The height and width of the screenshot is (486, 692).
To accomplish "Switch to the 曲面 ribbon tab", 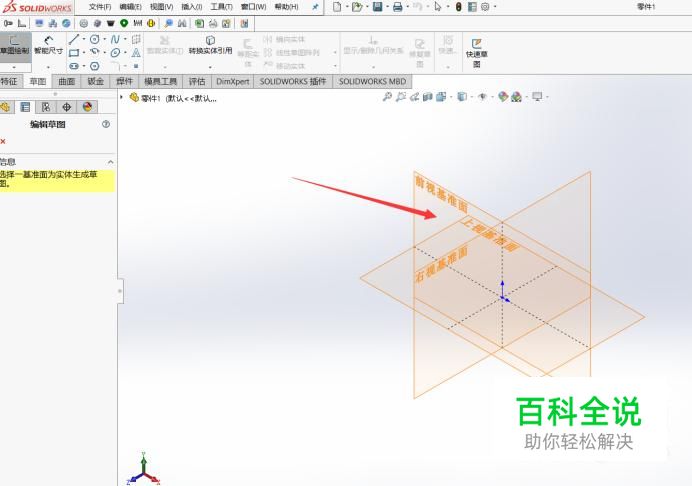I will pyautogui.click(x=67, y=82).
